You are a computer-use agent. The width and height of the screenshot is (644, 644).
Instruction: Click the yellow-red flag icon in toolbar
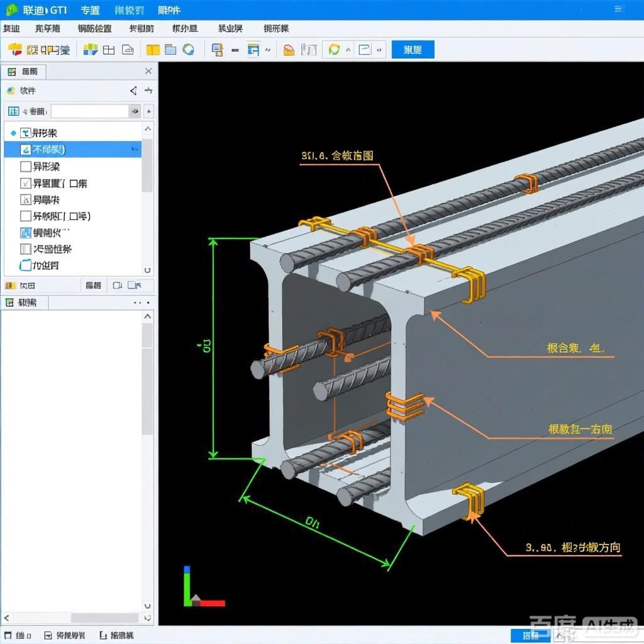tap(14, 50)
